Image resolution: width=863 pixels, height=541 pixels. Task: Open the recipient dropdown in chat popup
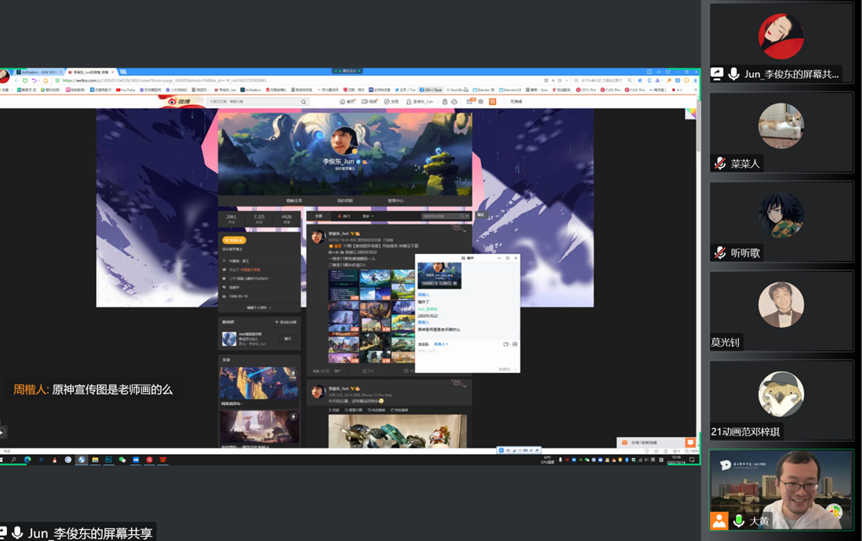(441, 344)
